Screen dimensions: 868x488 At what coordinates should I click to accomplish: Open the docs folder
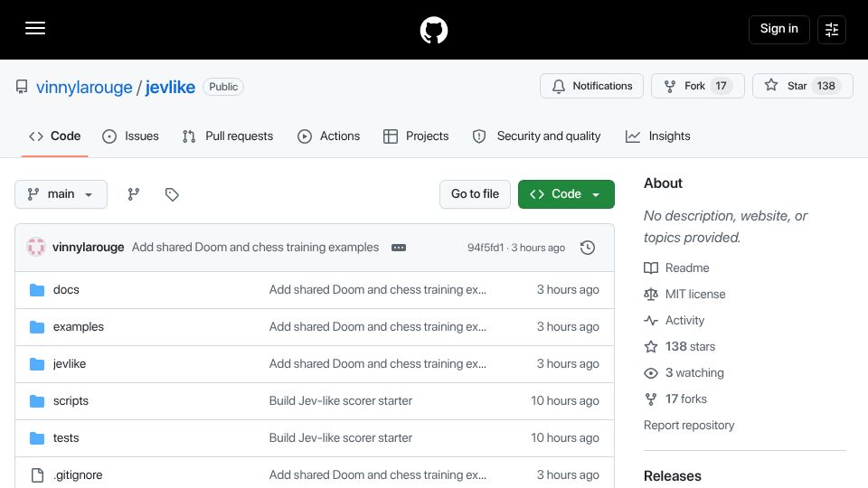(66, 290)
